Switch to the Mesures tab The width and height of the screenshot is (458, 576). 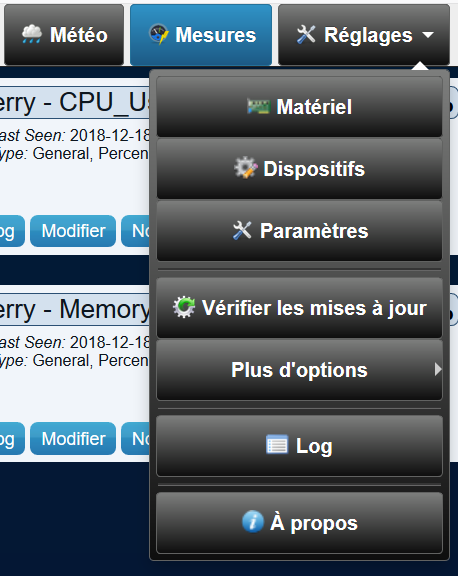201,35
